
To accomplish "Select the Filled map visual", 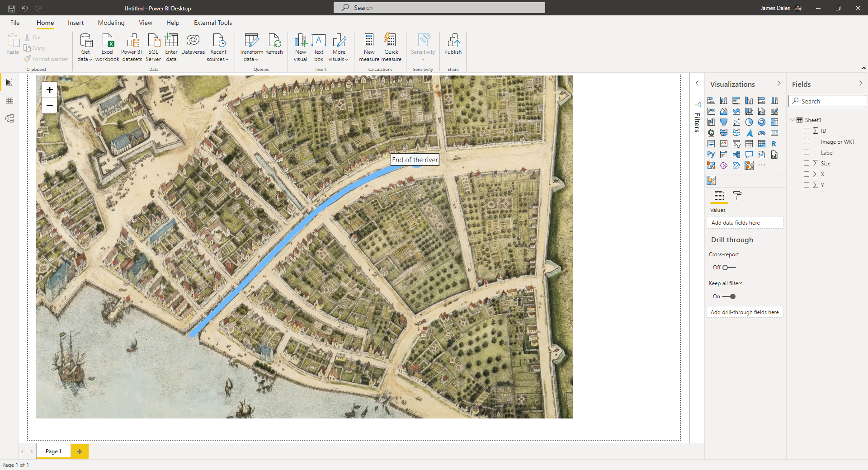I will point(724,133).
